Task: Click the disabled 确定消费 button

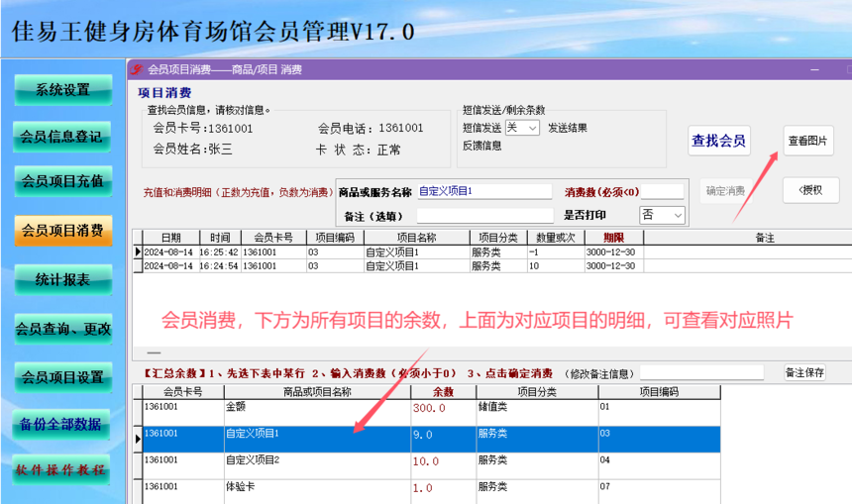Action: click(x=726, y=191)
